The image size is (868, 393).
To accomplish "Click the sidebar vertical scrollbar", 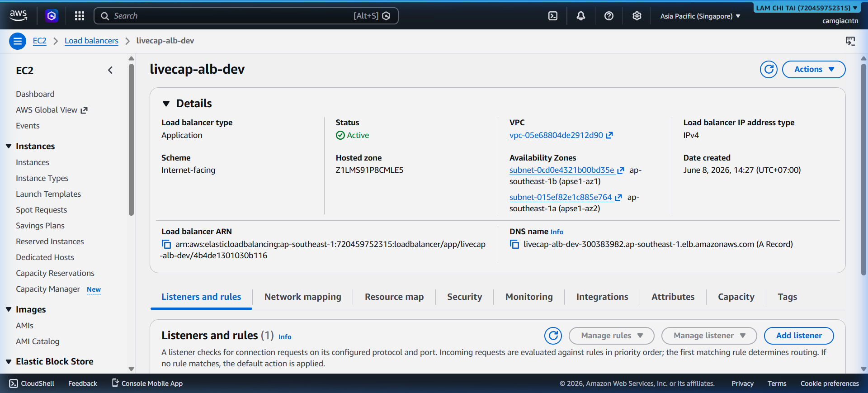I will click(131, 140).
